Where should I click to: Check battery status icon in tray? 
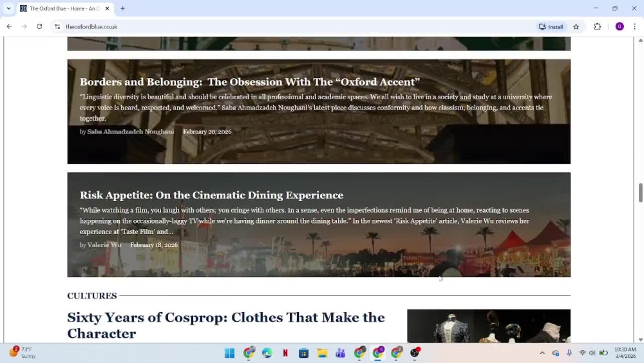(603, 353)
